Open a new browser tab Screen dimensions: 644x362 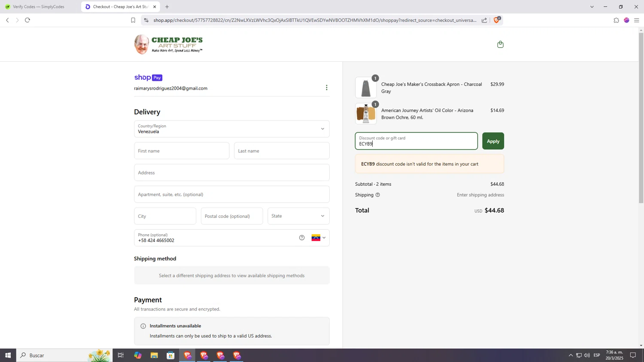coord(167,7)
